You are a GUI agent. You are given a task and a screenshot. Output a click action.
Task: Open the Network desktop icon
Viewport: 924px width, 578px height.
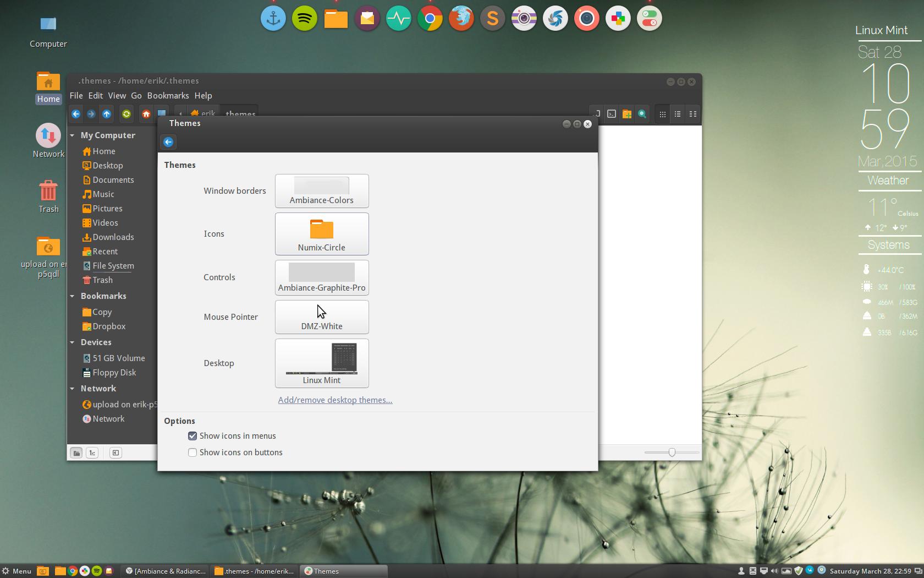click(x=48, y=141)
